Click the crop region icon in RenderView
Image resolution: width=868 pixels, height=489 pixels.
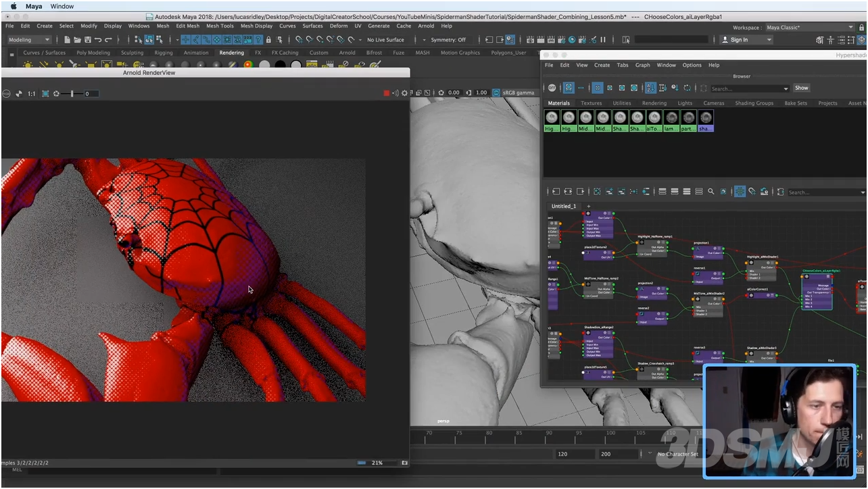coord(45,93)
